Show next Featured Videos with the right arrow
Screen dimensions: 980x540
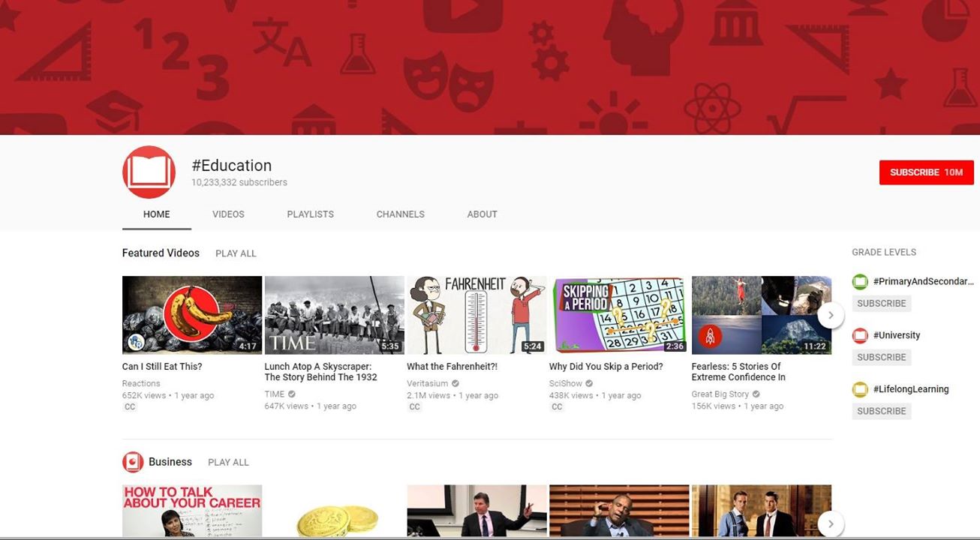(x=831, y=315)
